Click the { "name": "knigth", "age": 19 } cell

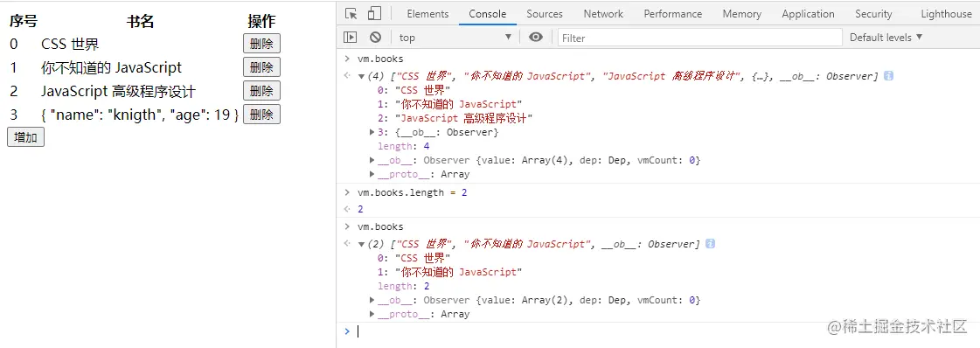[140, 115]
